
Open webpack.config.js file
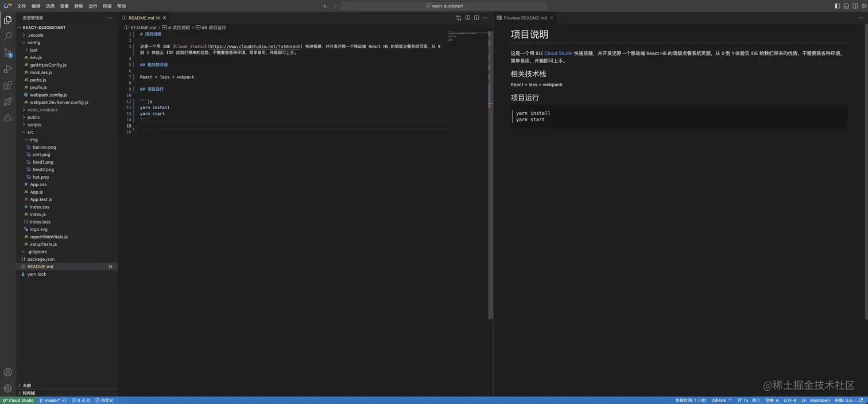49,95
